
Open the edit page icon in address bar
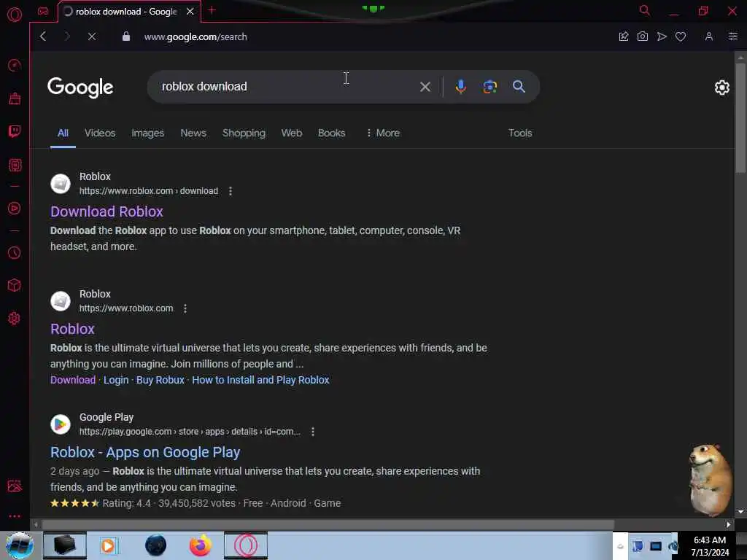624,36
